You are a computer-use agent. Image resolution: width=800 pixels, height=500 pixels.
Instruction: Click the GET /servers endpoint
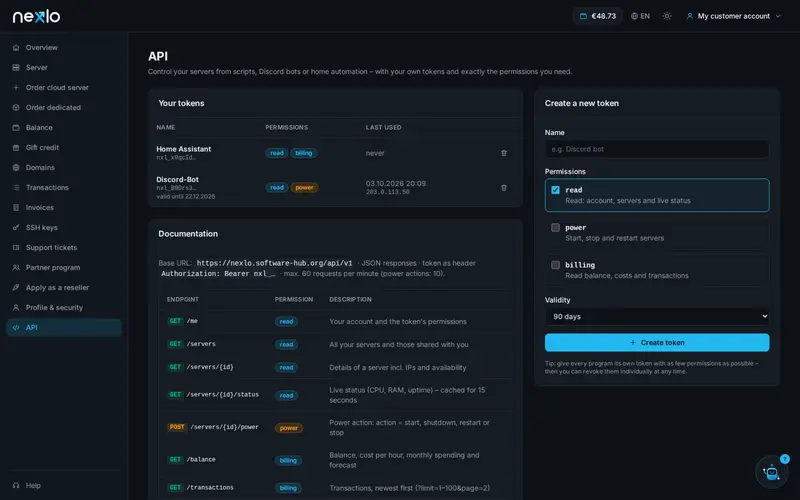coord(192,344)
